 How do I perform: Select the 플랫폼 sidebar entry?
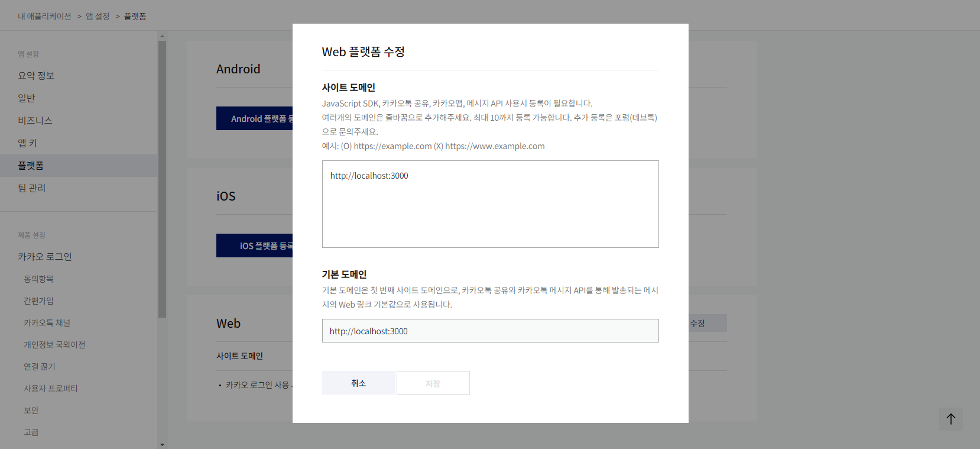click(x=79, y=166)
